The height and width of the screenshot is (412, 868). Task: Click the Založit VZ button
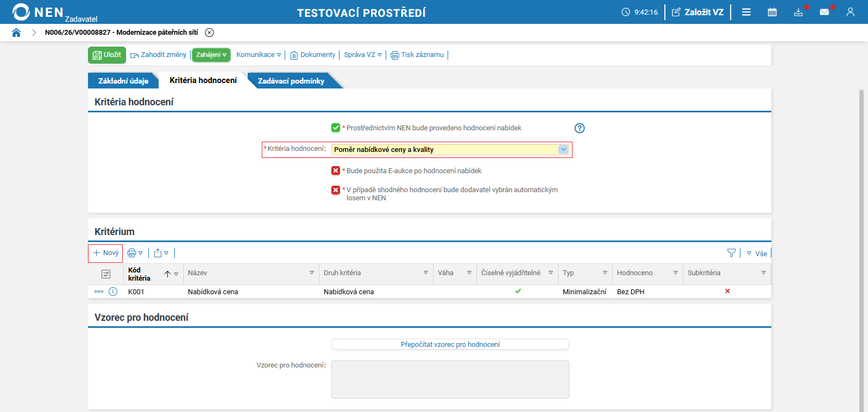698,12
